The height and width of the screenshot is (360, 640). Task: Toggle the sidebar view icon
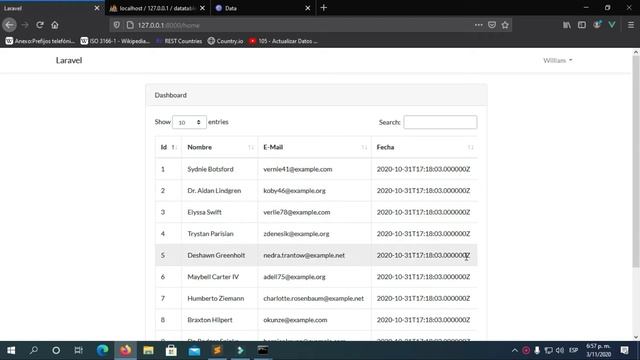tap(582, 25)
